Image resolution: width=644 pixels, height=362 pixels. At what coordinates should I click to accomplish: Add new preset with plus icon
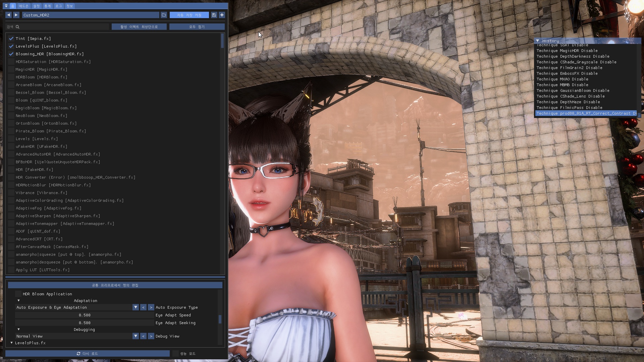222,15
